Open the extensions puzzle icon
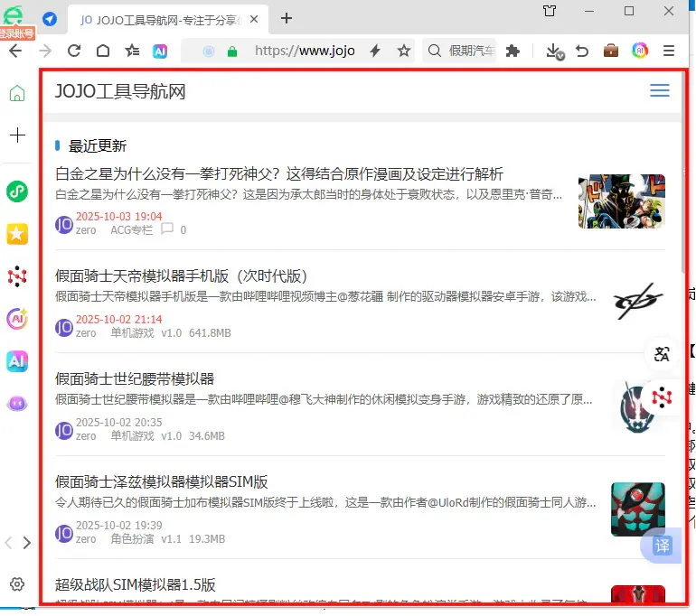The width and height of the screenshot is (696, 616). click(513, 51)
